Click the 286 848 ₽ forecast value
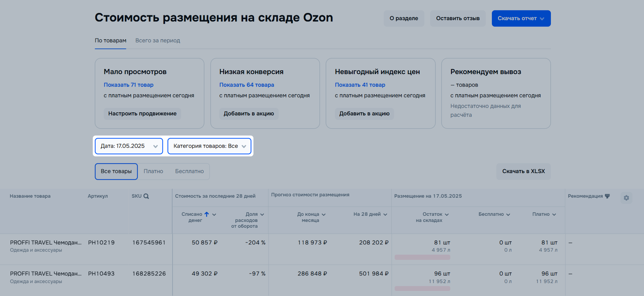This screenshot has height=296, width=644. [x=312, y=274]
